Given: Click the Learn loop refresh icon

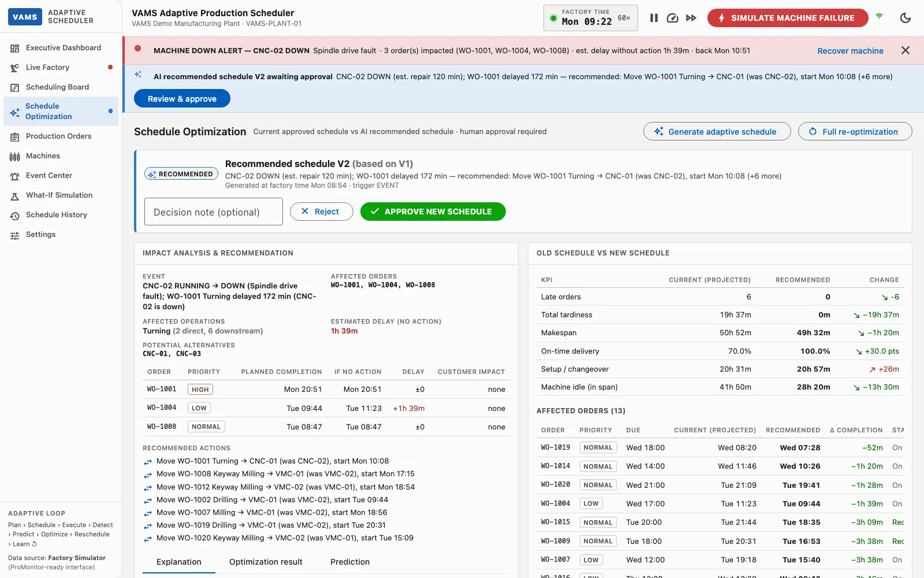Looking at the screenshot, I should click(x=34, y=544).
